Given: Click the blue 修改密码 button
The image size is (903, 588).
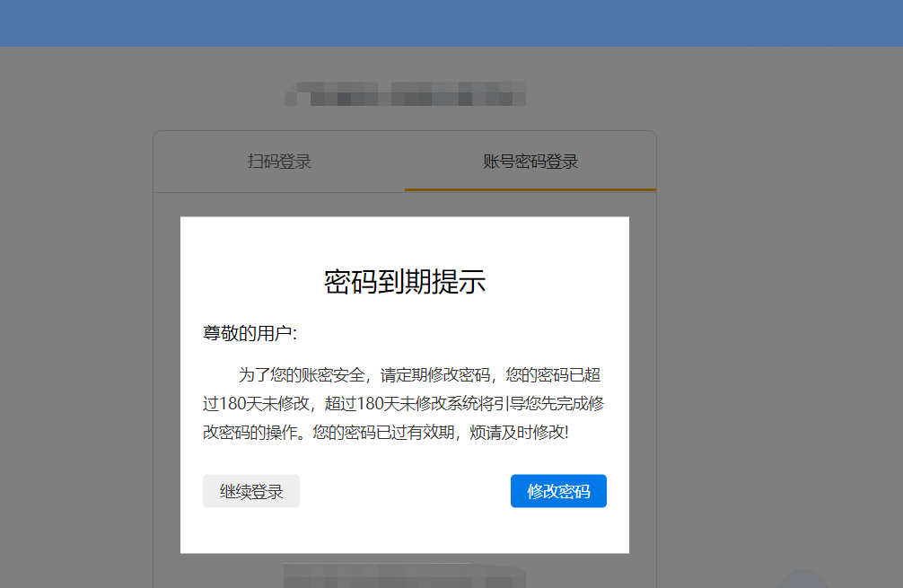Looking at the screenshot, I should pyautogui.click(x=558, y=491).
